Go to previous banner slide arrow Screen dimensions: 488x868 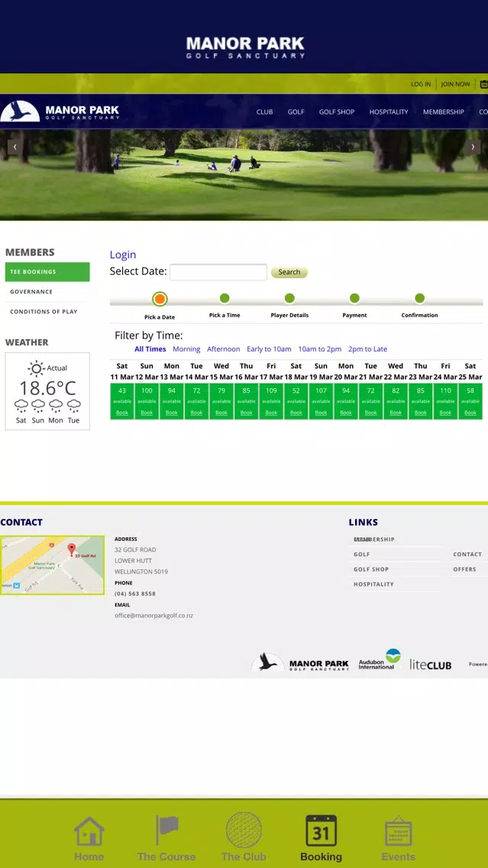pos(15,147)
